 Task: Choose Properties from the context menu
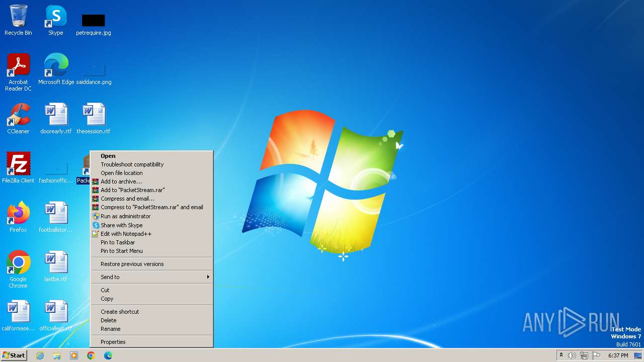coord(151,342)
